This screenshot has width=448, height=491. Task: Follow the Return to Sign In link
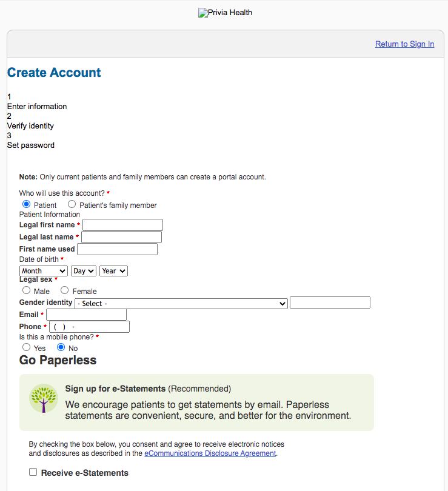pyautogui.click(x=405, y=44)
